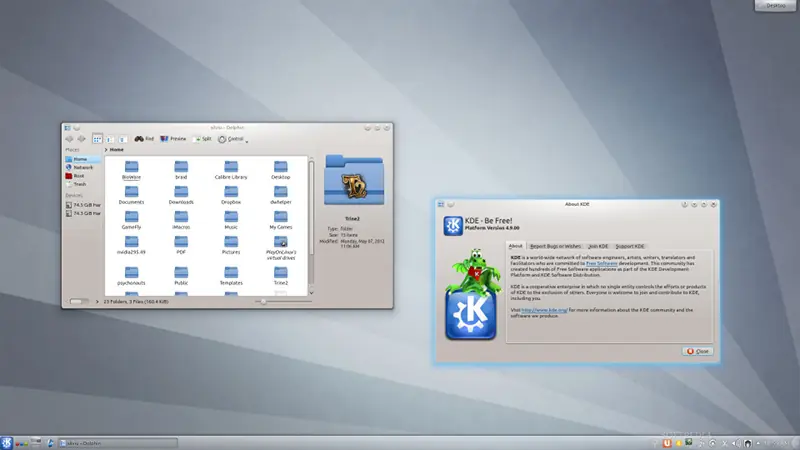Screen dimensions: 800x450
Task: Select the Templates folder
Action: 231,276
